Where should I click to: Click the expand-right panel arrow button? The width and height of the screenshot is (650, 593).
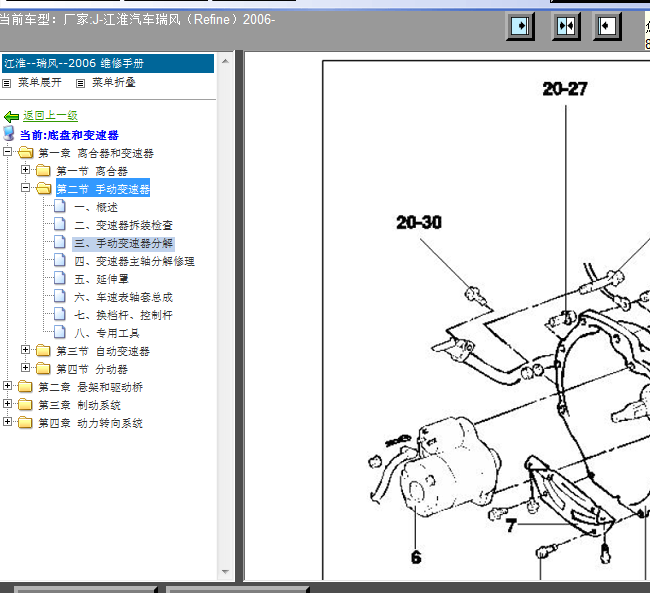[x=520, y=26]
